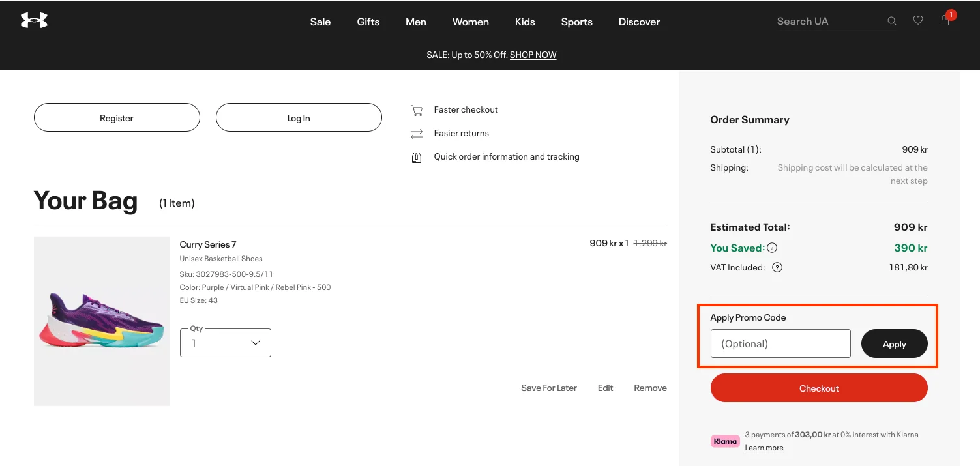Click the VAT Included help icon
This screenshot has height=466, width=980.
click(777, 267)
